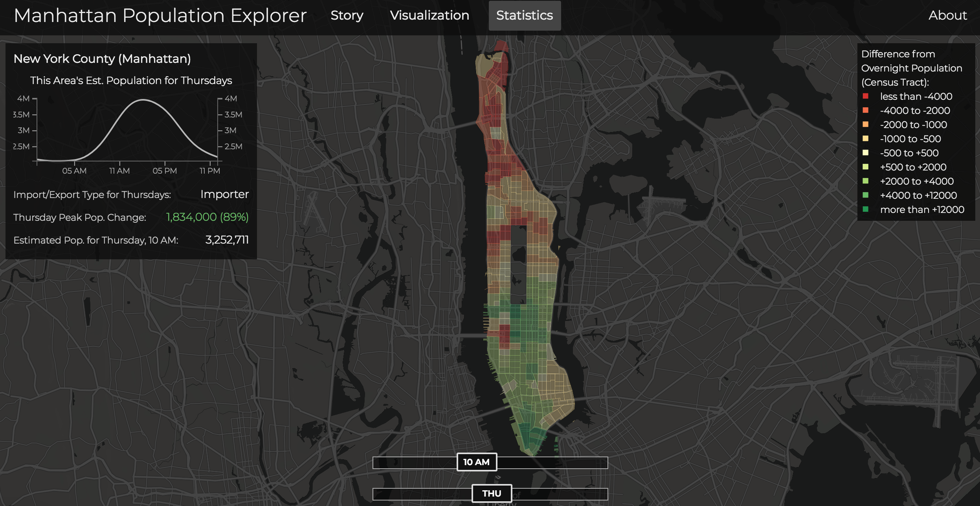Click the red 'less than -4000' legend swatch
Screen dimensions: 980x506
pyautogui.click(x=865, y=96)
